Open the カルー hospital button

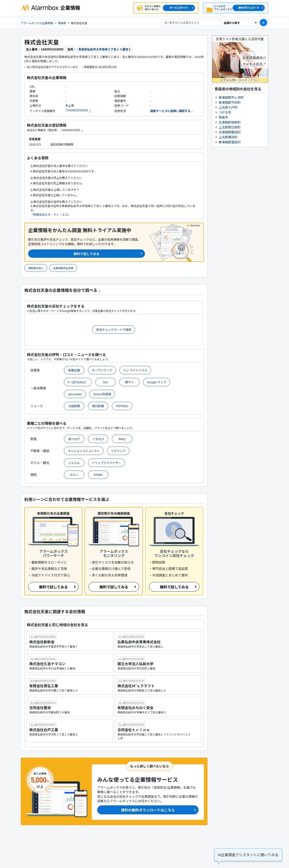pos(74,475)
